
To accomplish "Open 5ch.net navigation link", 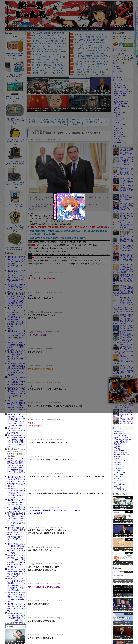I will (x=112, y=30).
